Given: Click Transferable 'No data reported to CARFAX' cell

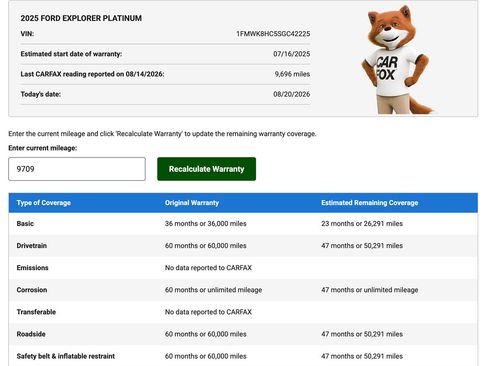Looking at the screenshot, I should 208,312.
